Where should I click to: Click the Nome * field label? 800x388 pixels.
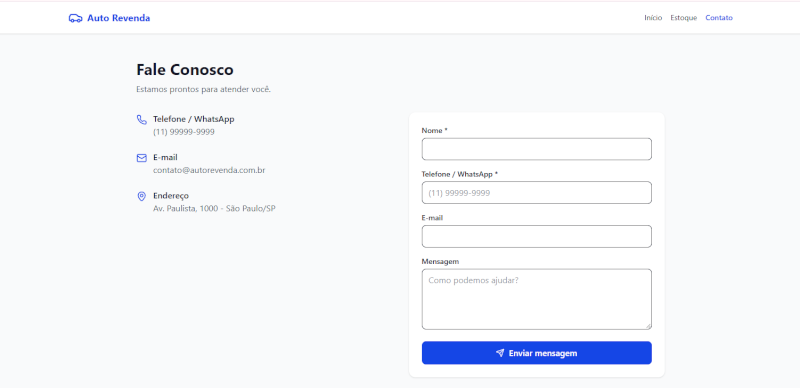[434, 131]
